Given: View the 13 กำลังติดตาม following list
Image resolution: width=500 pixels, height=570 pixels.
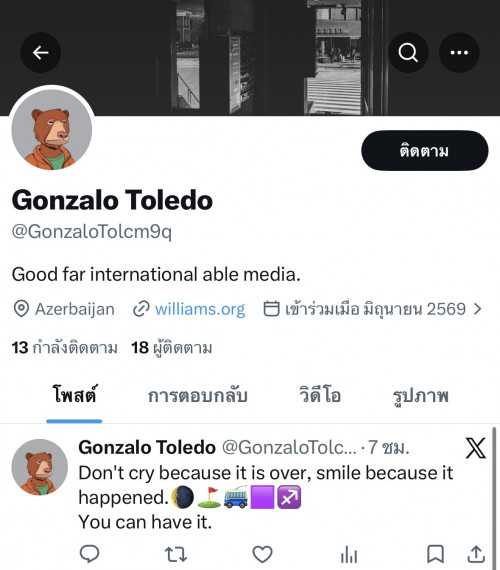Looking at the screenshot, I should point(65,348).
